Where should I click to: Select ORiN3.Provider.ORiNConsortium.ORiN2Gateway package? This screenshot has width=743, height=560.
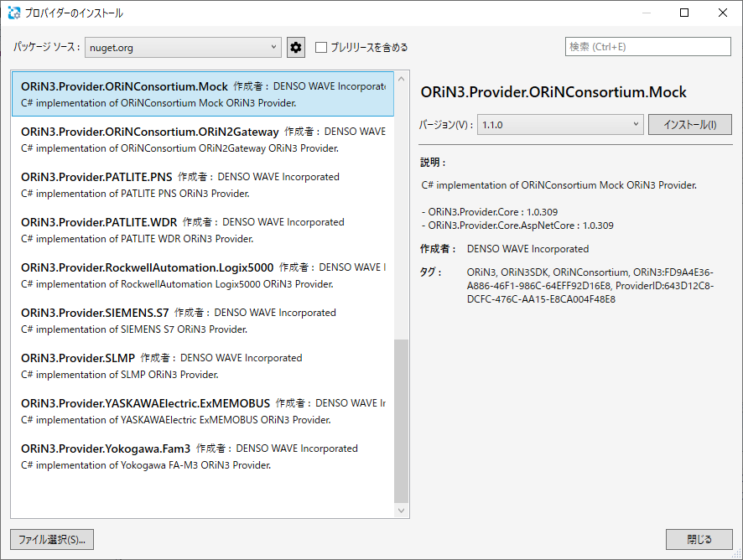pos(203,139)
